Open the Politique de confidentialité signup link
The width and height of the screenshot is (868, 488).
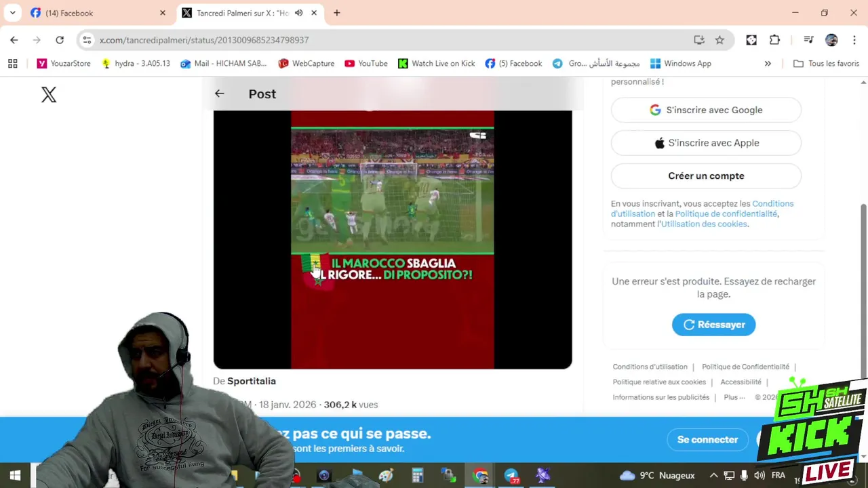tap(726, 213)
